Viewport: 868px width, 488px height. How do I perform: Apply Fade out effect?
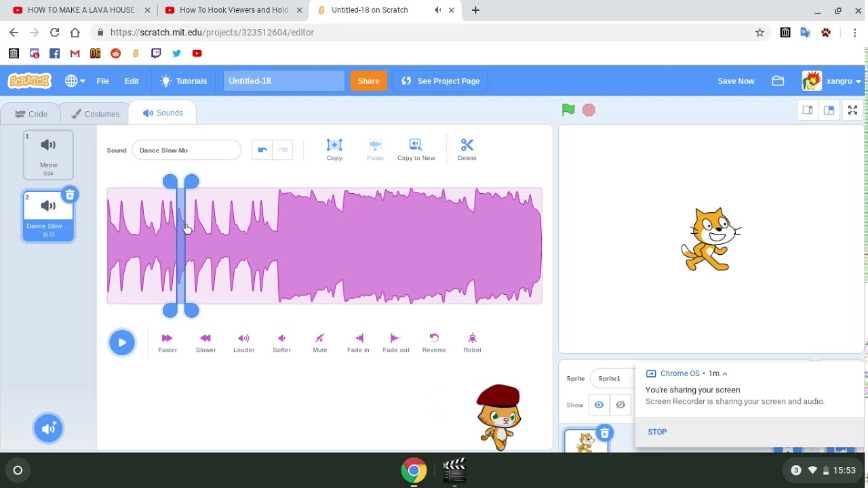396,342
